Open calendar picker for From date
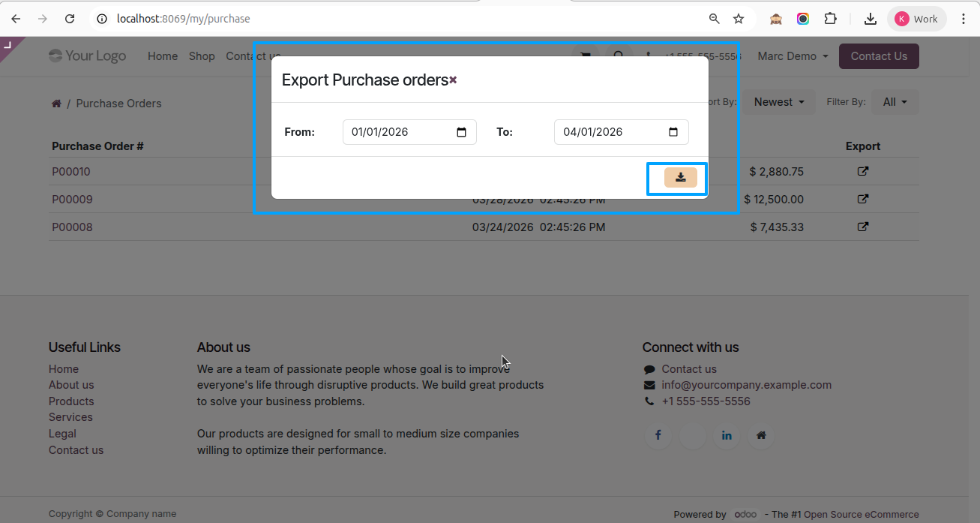 (x=461, y=132)
